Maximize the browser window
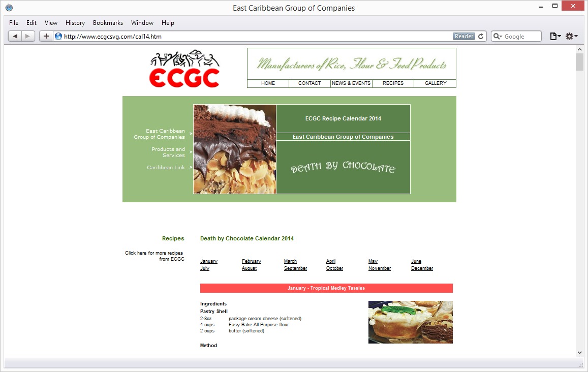588x372 pixels. (555, 6)
